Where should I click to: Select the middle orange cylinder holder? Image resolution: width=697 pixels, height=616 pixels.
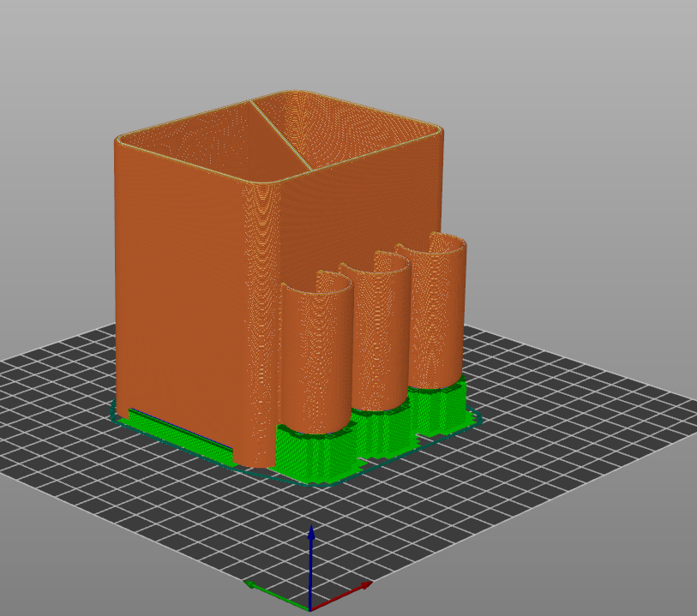(x=376, y=334)
